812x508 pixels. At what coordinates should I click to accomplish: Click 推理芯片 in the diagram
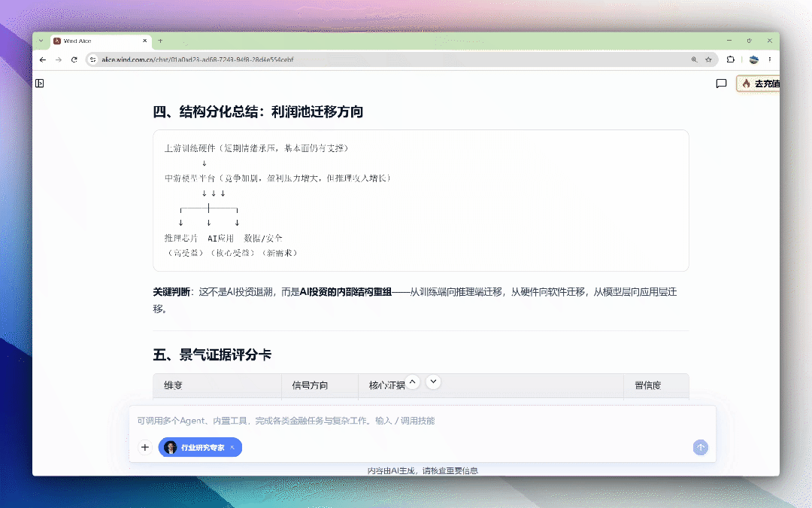point(180,238)
